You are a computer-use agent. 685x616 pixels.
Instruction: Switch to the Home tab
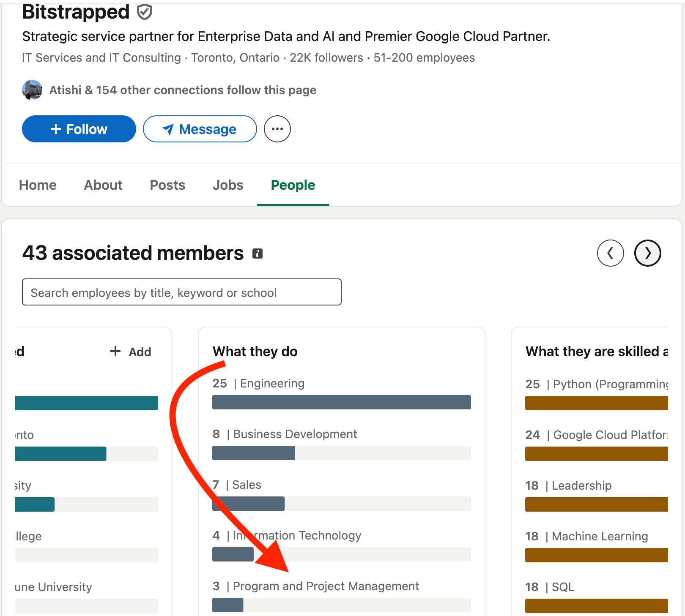tap(38, 185)
